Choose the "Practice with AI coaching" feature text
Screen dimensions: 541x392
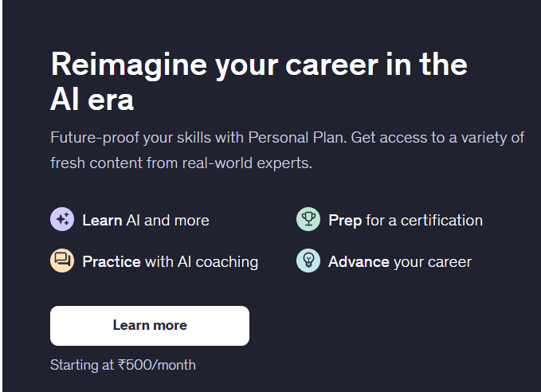tap(171, 261)
